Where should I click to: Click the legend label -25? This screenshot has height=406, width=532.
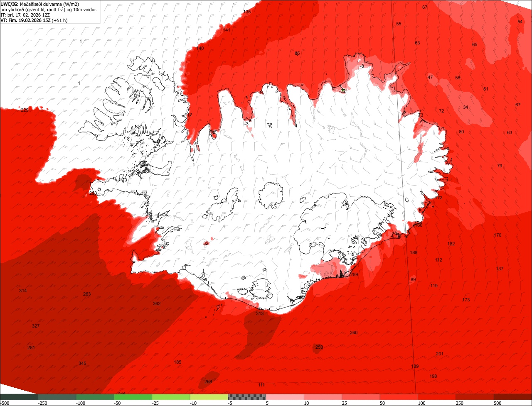tap(156, 403)
